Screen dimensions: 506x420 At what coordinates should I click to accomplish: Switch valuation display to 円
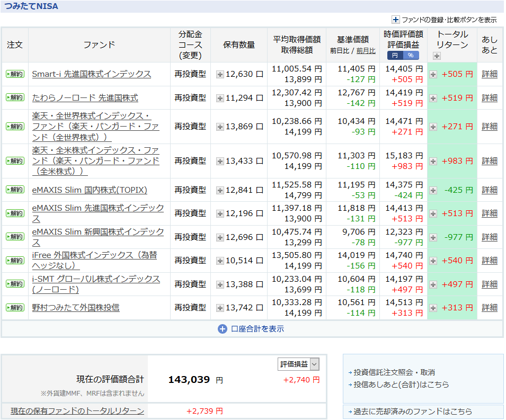pos(395,56)
